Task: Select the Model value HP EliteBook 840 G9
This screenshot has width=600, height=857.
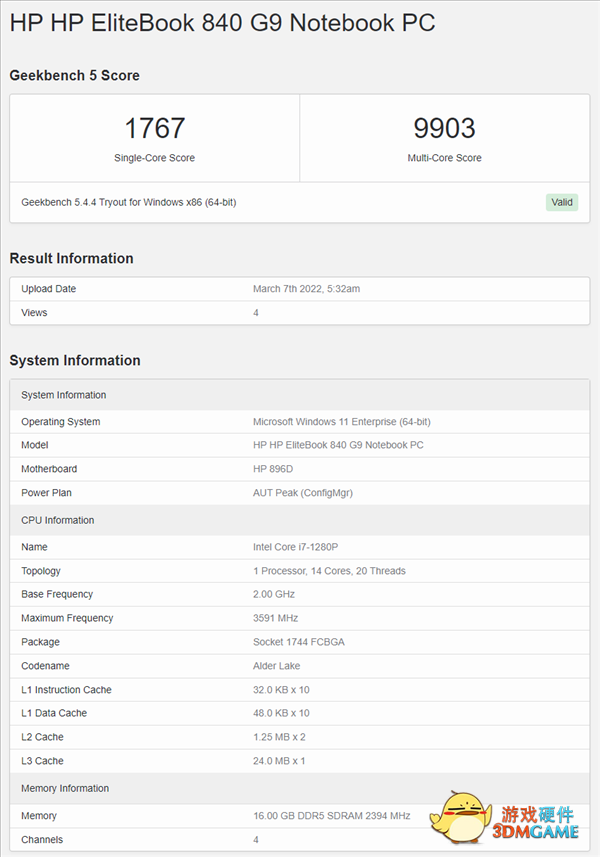Action: pos(338,445)
